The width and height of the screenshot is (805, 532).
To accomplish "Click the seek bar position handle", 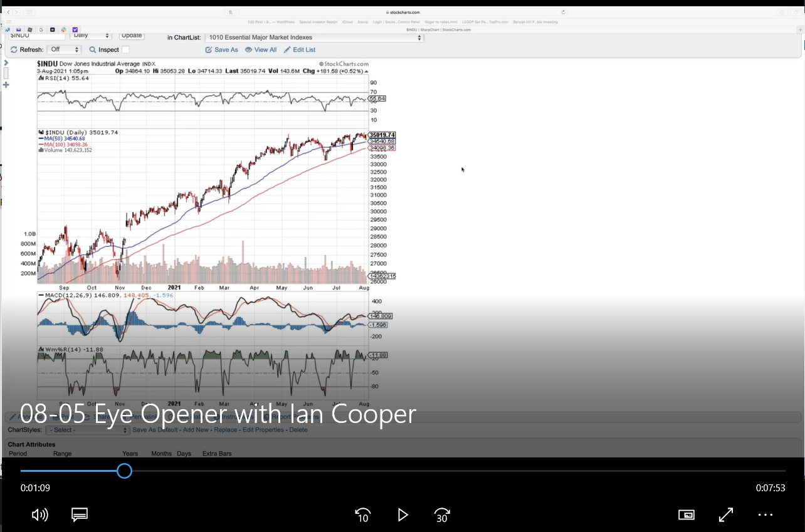I will click(124, 471).
